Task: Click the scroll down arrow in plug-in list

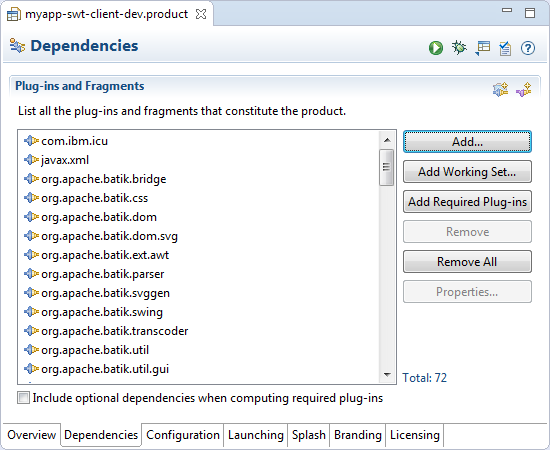Action: pyautogui.click(x=387, y=375)
